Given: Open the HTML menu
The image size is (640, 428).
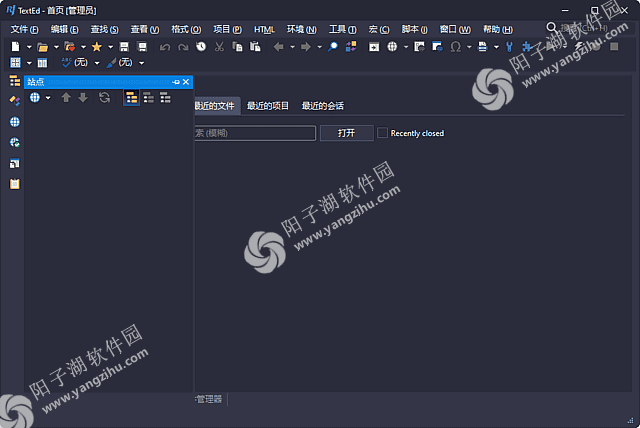Looking at the screenshot, I should (264, 29).
